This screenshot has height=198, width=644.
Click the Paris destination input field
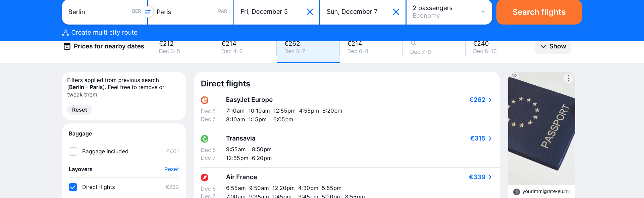click(x=186, y=12)
